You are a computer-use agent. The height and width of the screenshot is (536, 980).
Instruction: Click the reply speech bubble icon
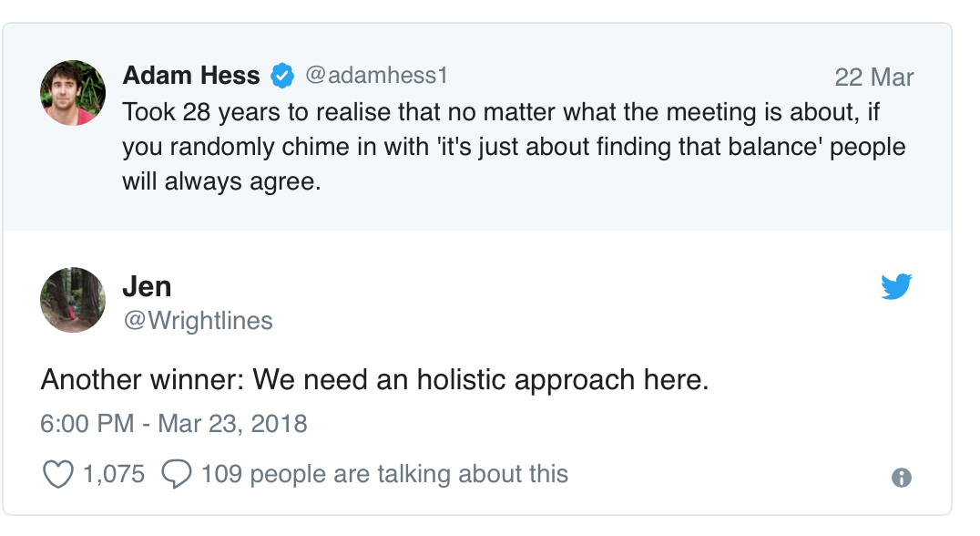(176, 475)
